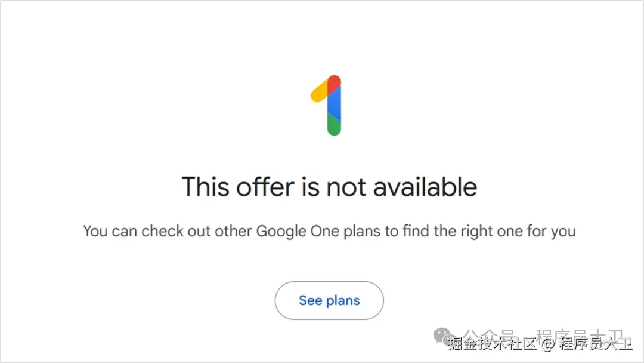Click the 程序员大卫 watermark name
Viewport: 644px width, 363px height.
click(595, 344)
